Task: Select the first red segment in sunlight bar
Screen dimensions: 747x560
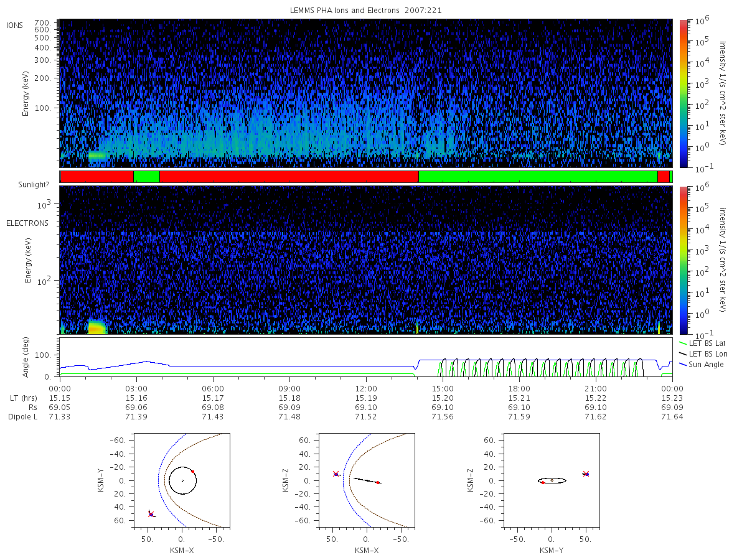Action: (97, 177)
